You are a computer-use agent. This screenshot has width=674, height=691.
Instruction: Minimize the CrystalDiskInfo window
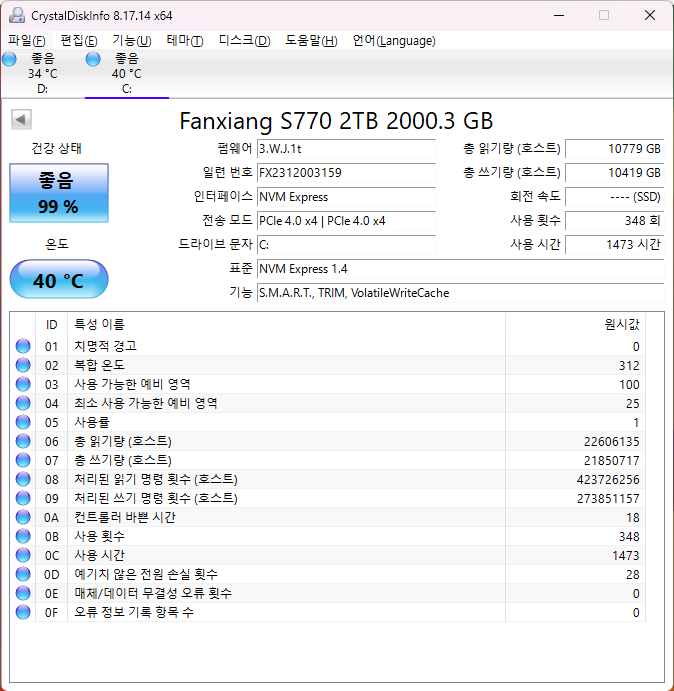click(559, 15)
